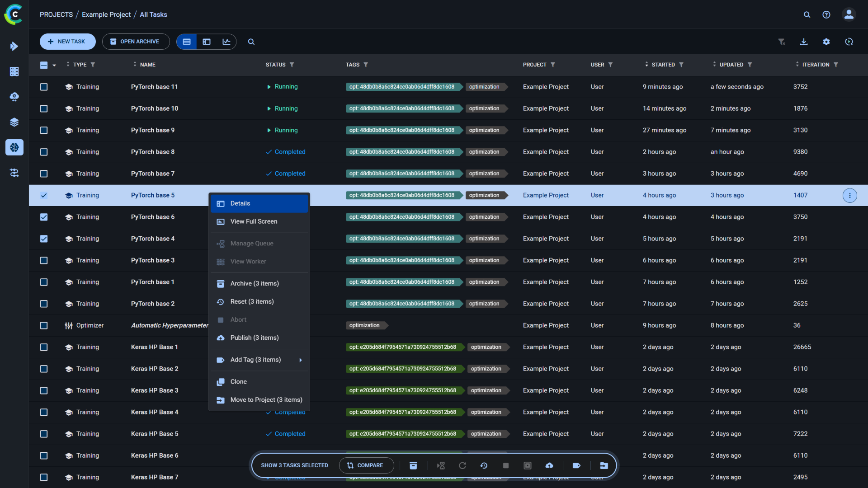Click SHOW 3 TASKS SELECTED
This screenshot has width=868, height=488.
pyautogui.click(x=295, y=465)
